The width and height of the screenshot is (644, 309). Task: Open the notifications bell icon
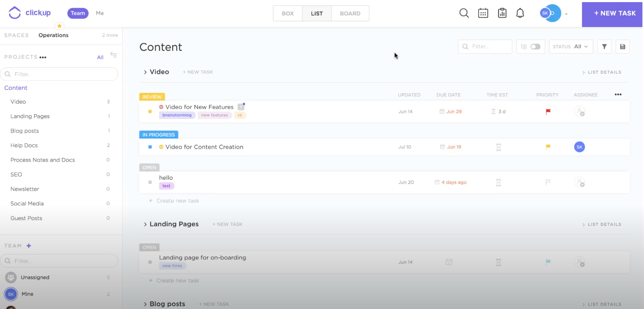click(x=520, y=13)
